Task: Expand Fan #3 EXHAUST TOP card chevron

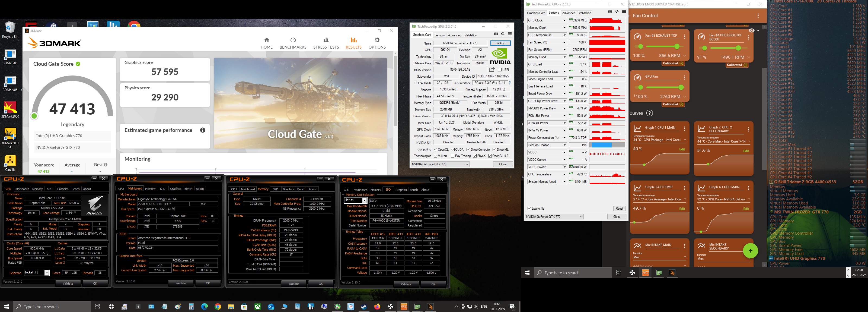Action: (684, 56)
